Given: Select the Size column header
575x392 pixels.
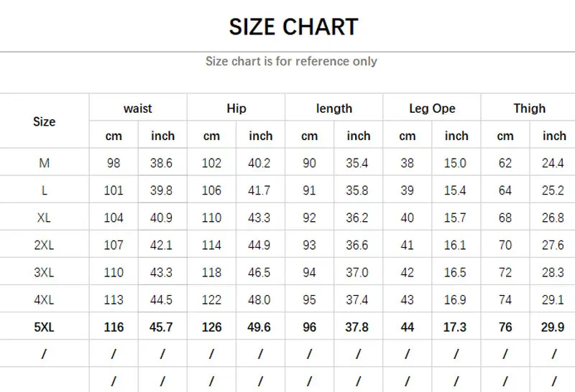Looking at the screenshot, I should point(44,121).
